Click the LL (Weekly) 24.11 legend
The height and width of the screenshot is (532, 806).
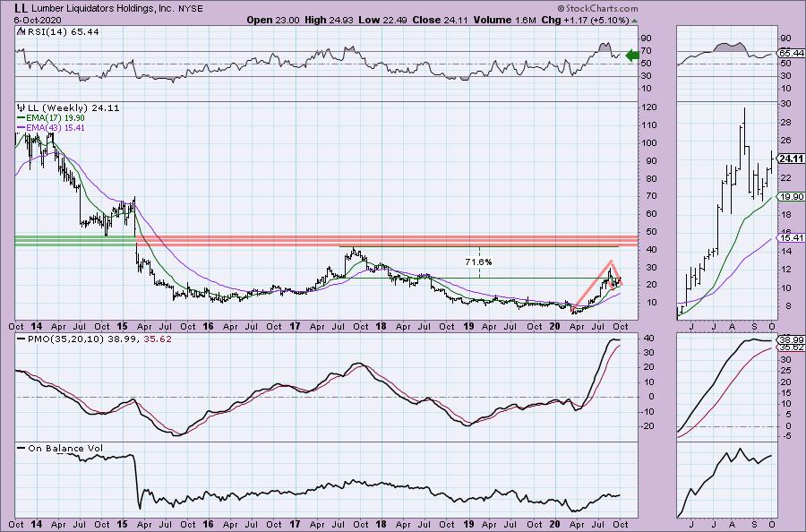[x=73, y=108]
